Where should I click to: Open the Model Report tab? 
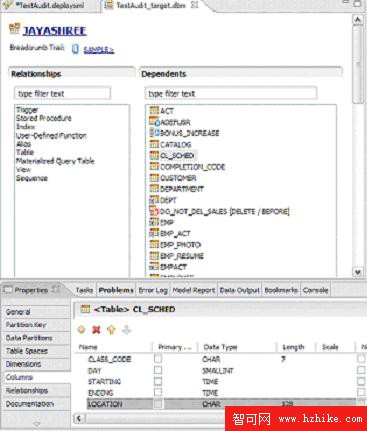194,290
